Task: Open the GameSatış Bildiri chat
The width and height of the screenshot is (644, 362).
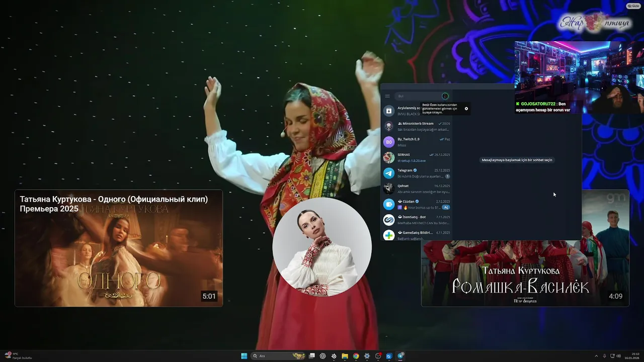Action: 417,235
